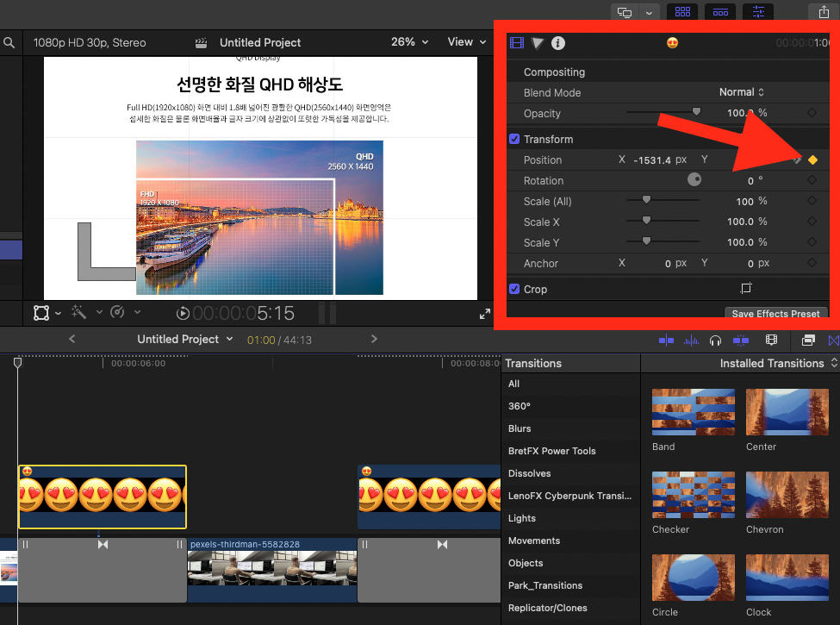The width and height of the screenshot is (840, 625).
Task: Open clip appearance filmstrip options
Action: 771,340
